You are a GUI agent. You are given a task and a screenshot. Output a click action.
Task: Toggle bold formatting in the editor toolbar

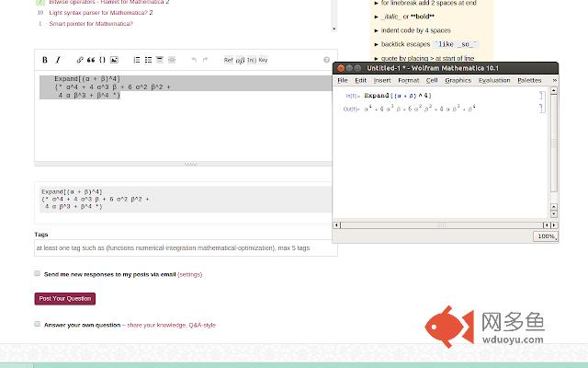45,60
